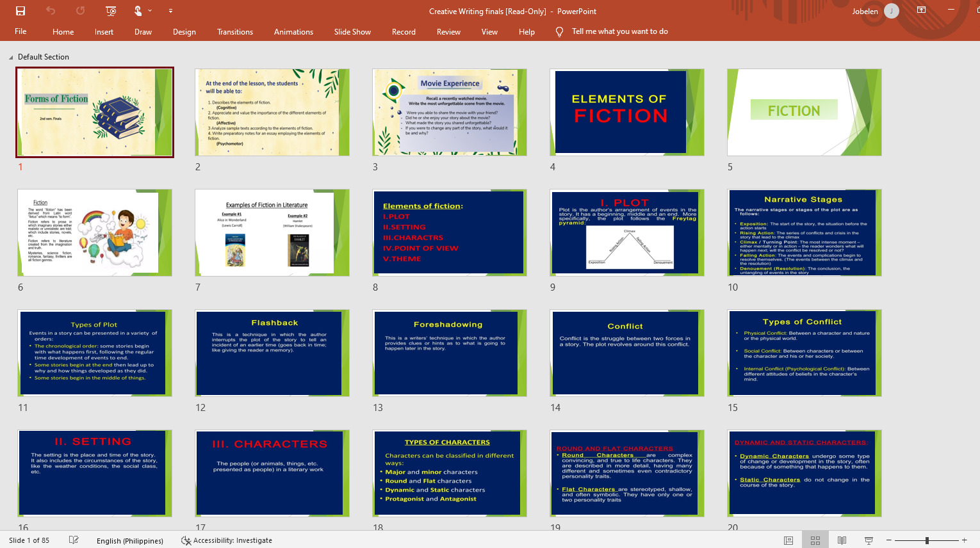This screenshot has height=548, width=980.
Task: Click the Touch/Mouse Mode hand icon
Action: 138,11
